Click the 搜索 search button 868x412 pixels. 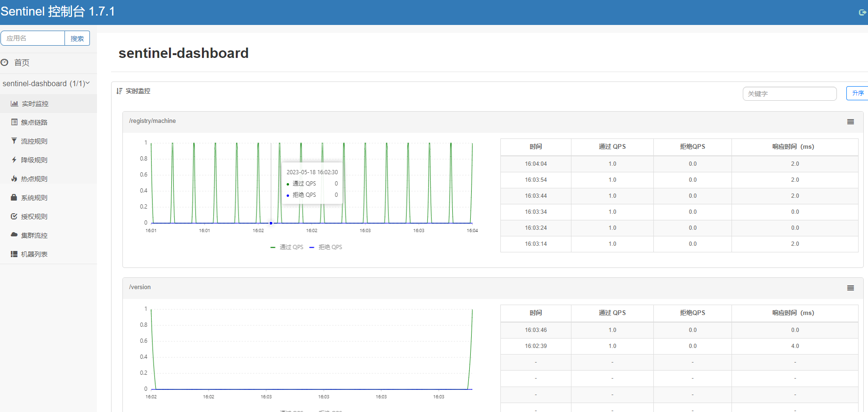[x=77, y=38]
